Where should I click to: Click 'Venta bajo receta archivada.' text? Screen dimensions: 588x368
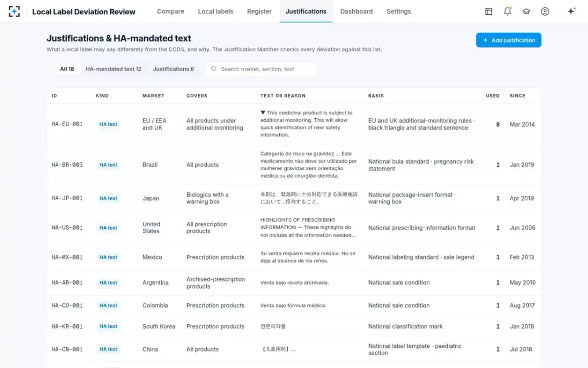pyautogui.click(x=294, y=283)
